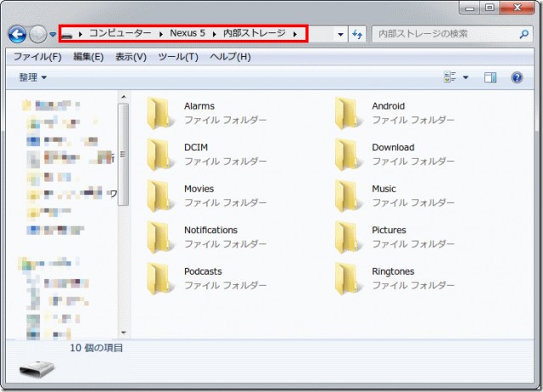Select the Pictures folder icon

(349, 238)
